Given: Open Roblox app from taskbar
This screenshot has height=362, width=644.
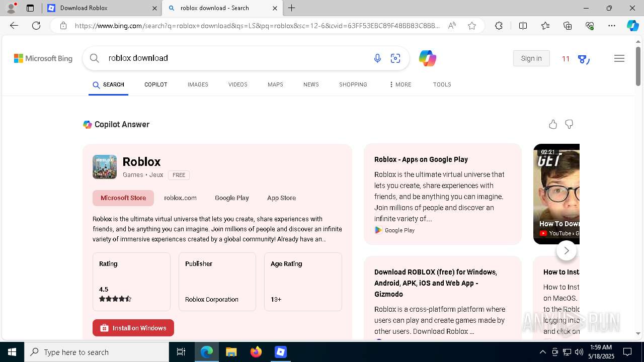Looking at the screenshot, I should point(281,352).
